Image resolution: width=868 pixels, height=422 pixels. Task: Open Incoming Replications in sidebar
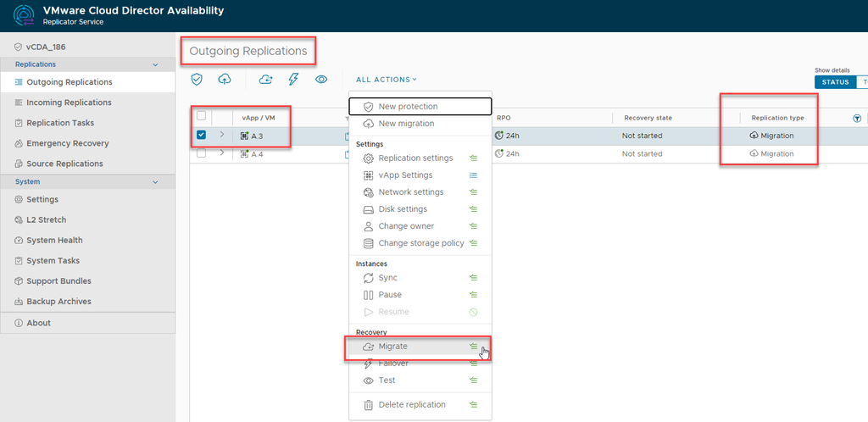69,103
